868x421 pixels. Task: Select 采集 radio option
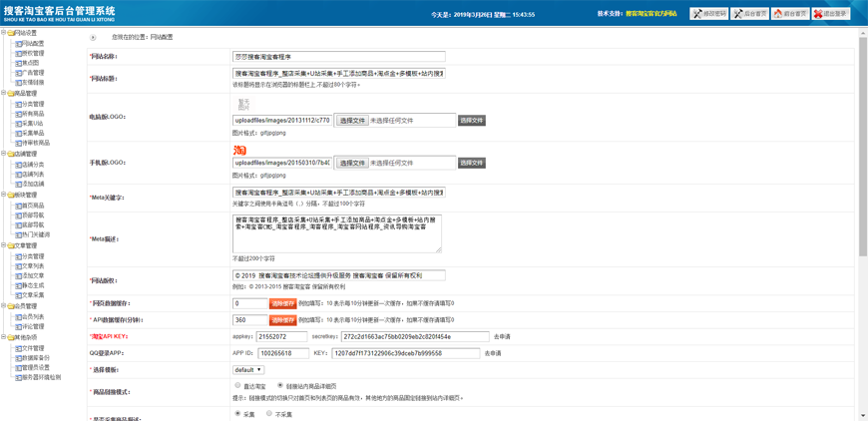tap(237, 413)
